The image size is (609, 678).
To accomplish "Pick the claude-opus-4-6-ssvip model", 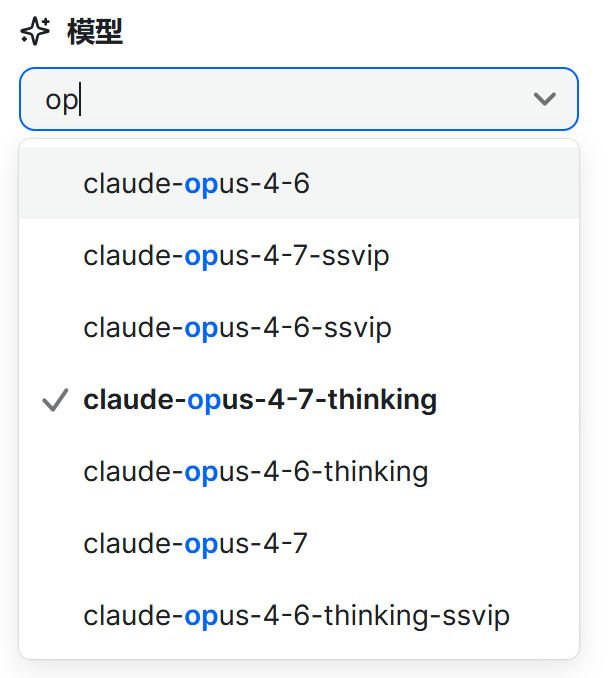I will pos(299,327).
